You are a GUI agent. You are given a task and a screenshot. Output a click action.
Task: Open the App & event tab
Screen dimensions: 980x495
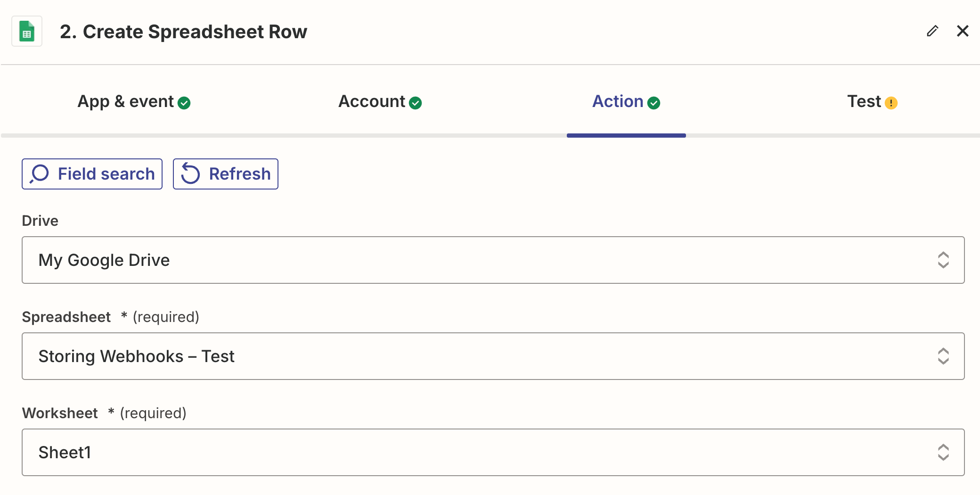click(x=125, y=102)
